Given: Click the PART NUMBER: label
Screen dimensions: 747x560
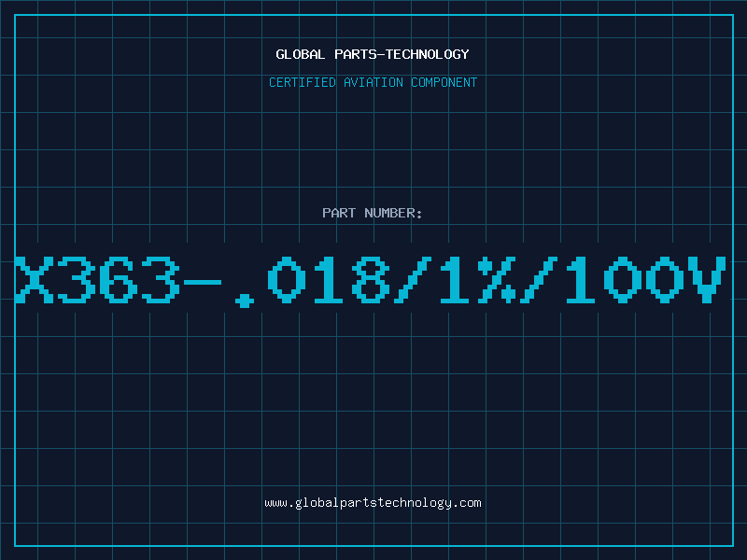Looking at the screenshot, I should coord(373,213).
